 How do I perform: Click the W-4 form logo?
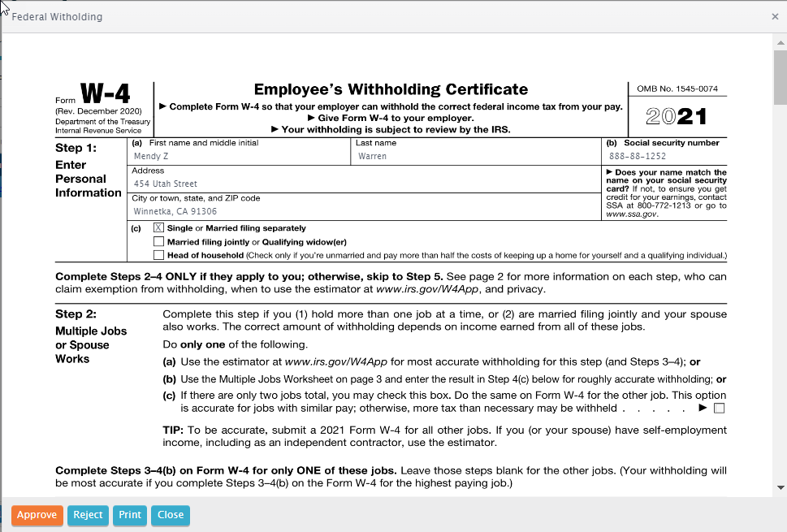pos(105,93)
